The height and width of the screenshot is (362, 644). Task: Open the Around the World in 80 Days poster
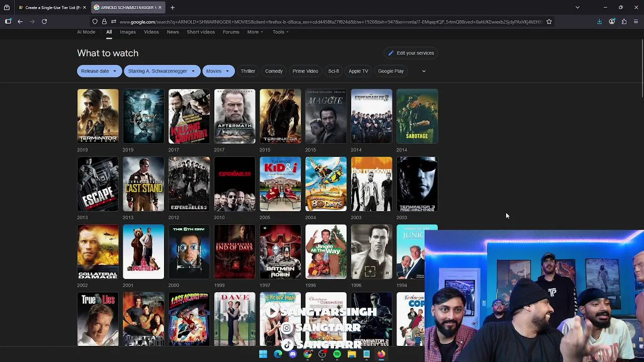pos(326,184)
